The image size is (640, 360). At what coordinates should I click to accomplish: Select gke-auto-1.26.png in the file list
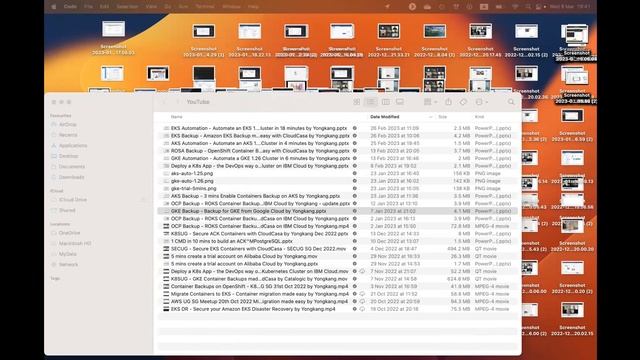tap(337, 181)
